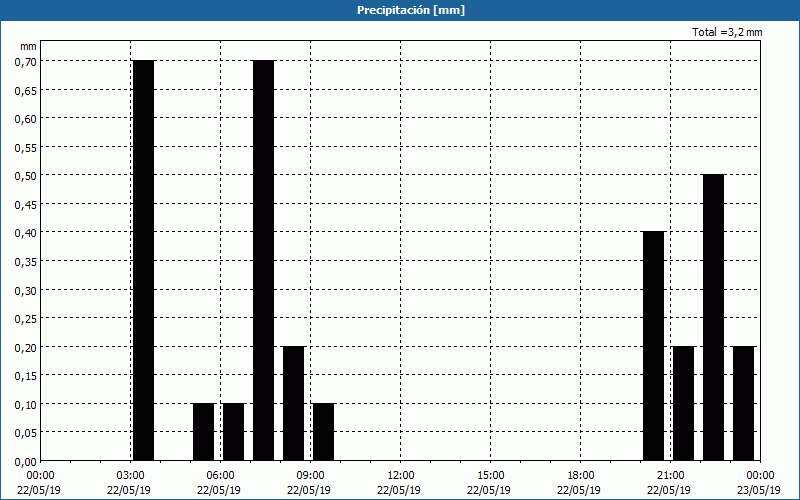
Task: Click the 0,60 y-axis label
Action: point(24,118)
